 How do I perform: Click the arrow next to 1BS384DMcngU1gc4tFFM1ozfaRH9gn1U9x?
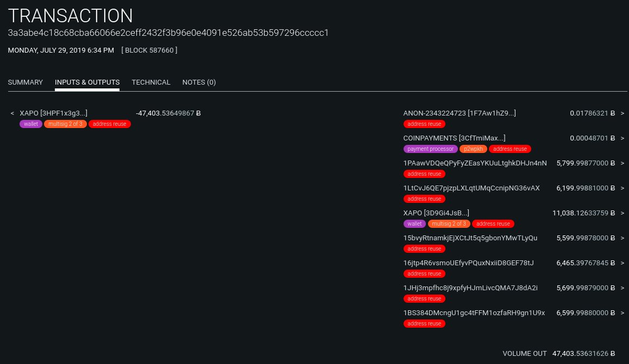(622, 312)
